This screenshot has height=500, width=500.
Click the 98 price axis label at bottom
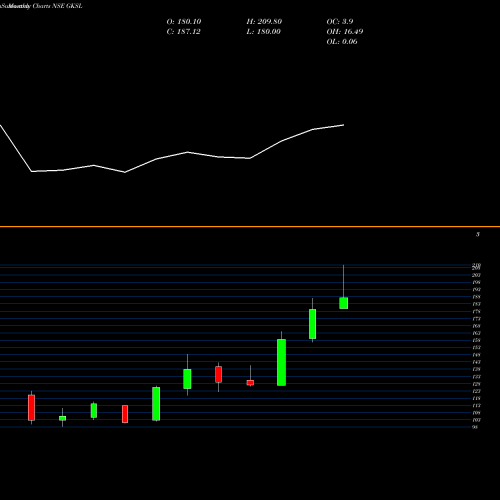coord(475,427)
